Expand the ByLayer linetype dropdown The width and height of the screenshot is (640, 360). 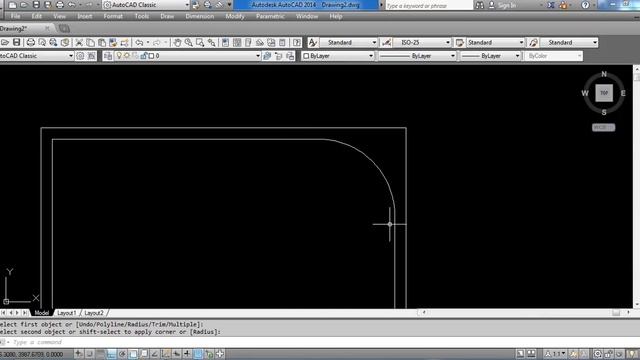[453, 56]
